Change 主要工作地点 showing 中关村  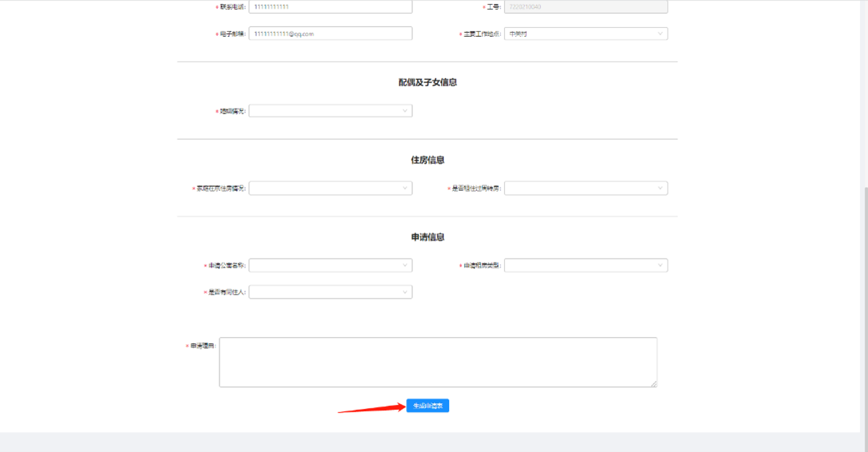coord(582,34)
